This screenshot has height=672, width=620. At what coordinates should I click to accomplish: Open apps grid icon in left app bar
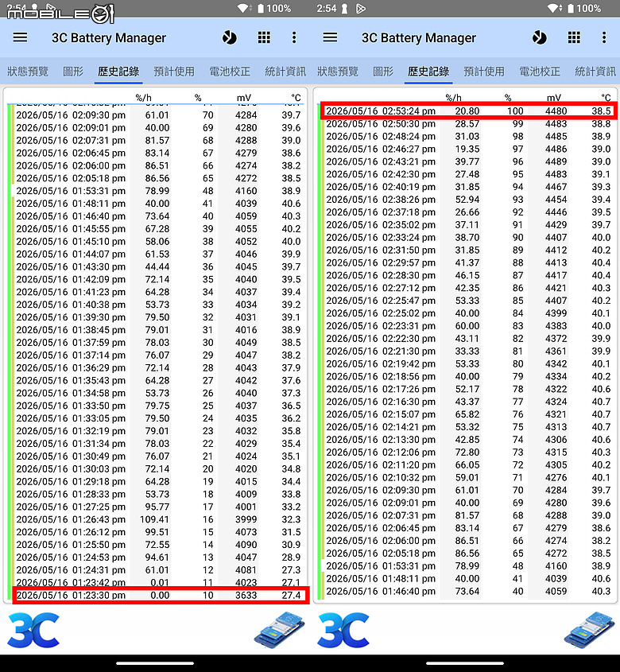click(264, 37)
